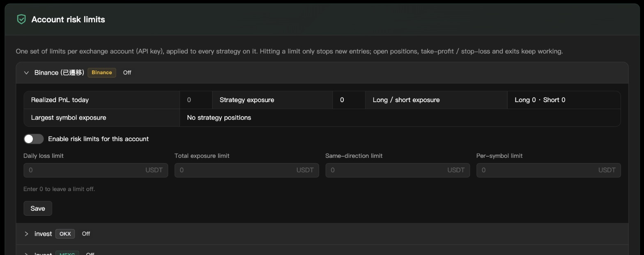Focus the Total exposure limit field

[x=246, y=170]
